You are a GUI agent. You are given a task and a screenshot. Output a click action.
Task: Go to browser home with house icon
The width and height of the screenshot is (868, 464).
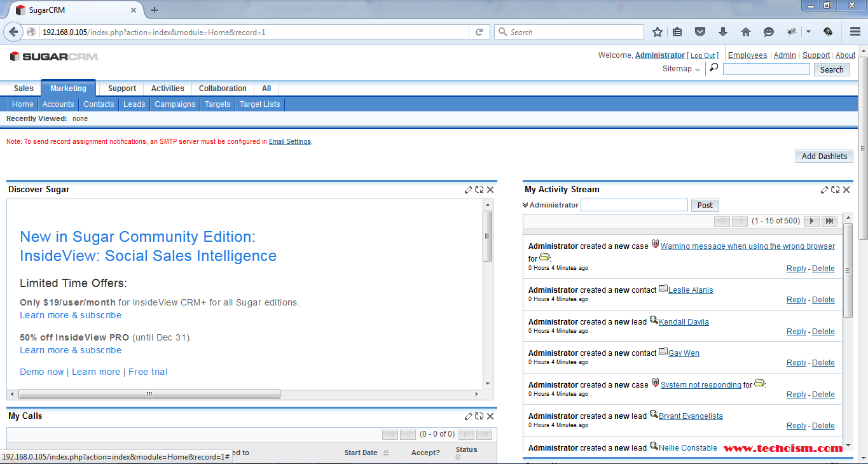coord(746,32)
